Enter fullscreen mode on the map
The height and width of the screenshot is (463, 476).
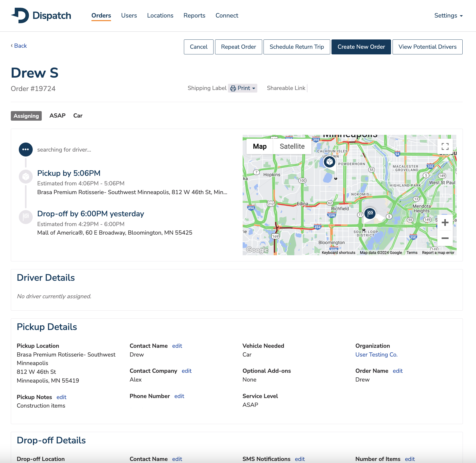tap(445, 146)
